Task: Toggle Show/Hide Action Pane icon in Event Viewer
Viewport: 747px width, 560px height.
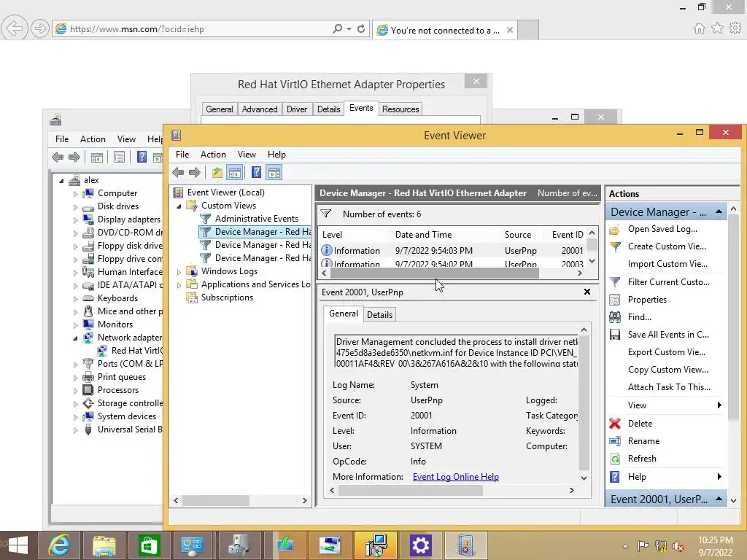Action: click(274, 172)
